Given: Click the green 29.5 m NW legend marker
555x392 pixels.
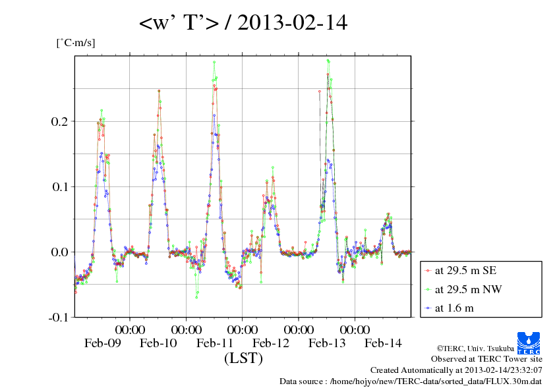Looking at the screenshot, I should point(428,289).
